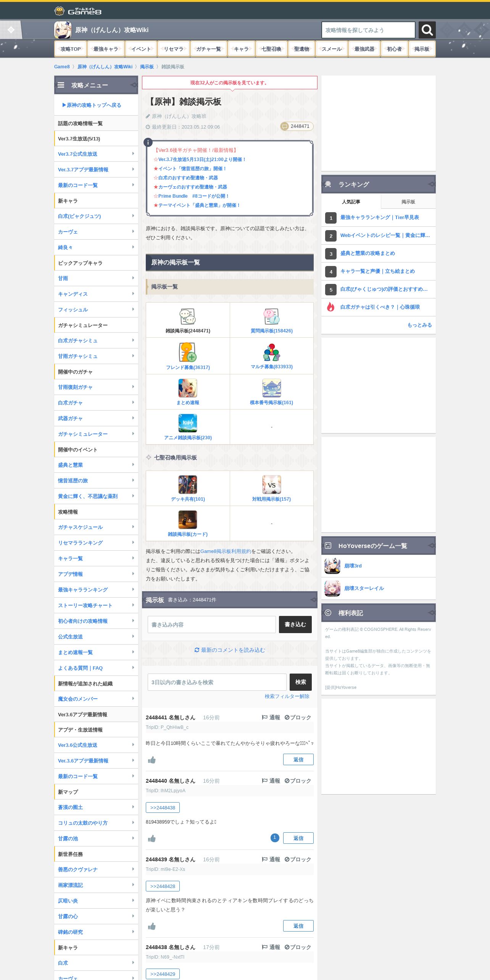Open the フレンド募集 person-plus icon
Screen dimensions: 490x980
click(188, 352)
